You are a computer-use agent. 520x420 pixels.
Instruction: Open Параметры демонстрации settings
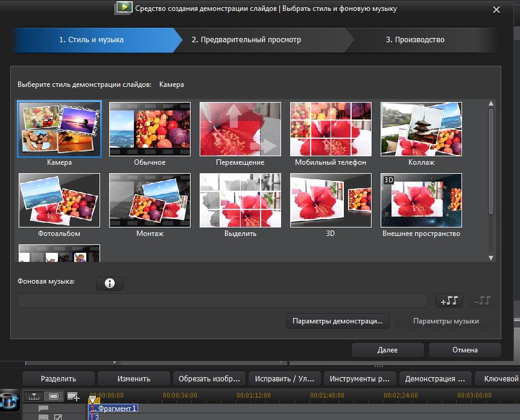337,321
